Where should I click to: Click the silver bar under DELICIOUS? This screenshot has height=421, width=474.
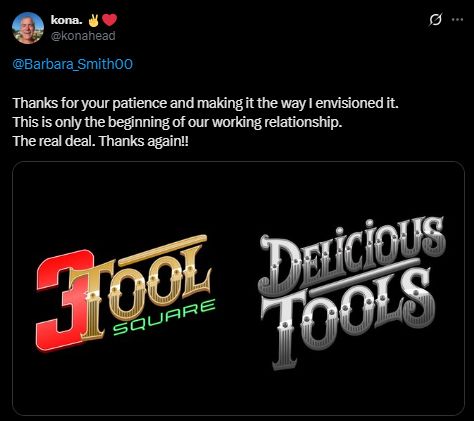pyautogui.click(x=364, y=277)
